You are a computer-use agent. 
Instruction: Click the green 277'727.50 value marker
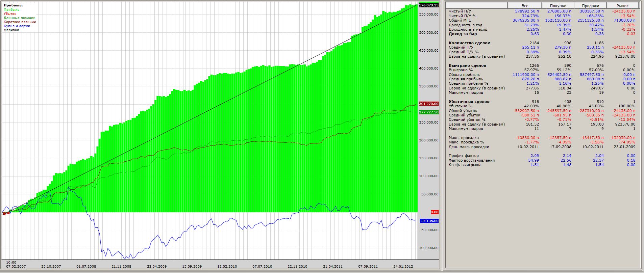coord(428,112)
